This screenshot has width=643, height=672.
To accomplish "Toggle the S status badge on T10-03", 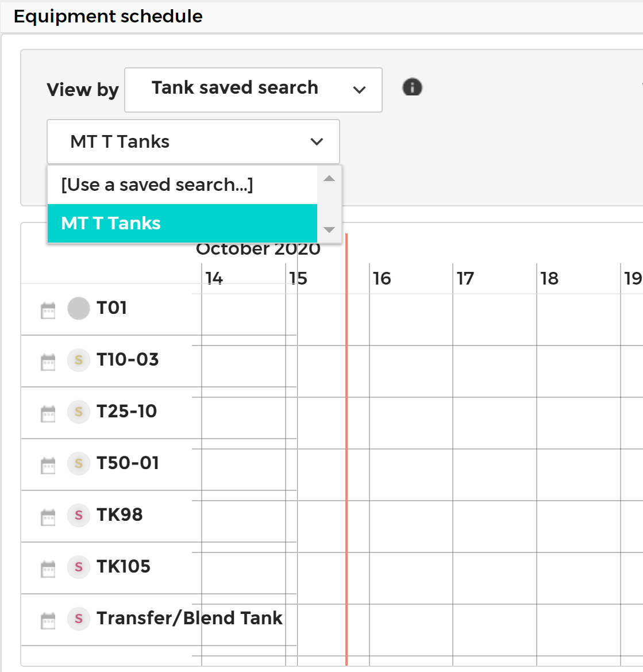I will pos(78,360).
